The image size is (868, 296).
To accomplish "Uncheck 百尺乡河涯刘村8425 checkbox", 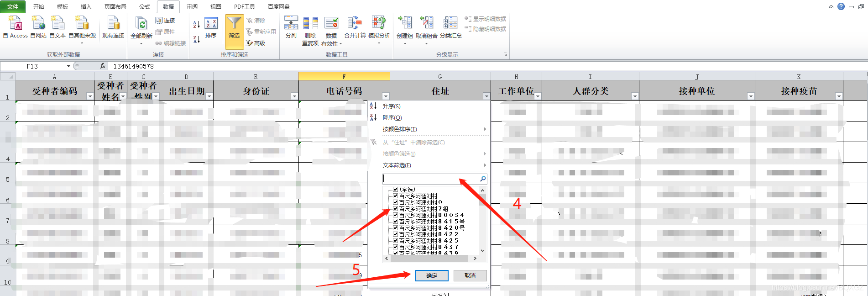I will [x=395, y=240].
